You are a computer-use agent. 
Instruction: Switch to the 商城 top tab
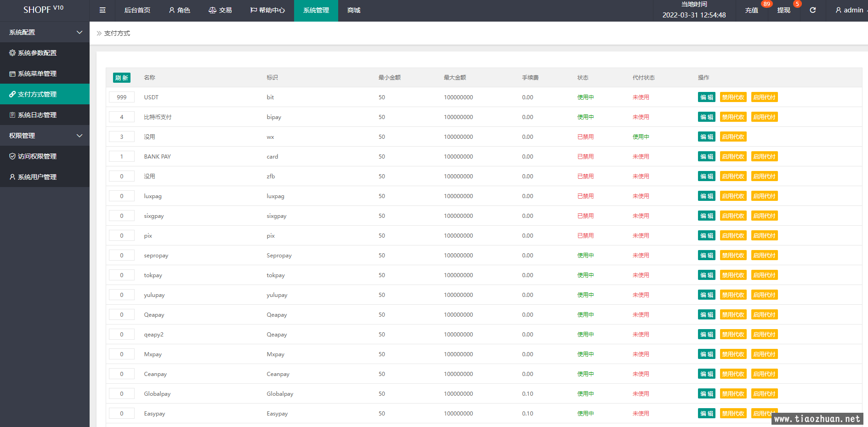pyautogui.click(x=354, y=10)
